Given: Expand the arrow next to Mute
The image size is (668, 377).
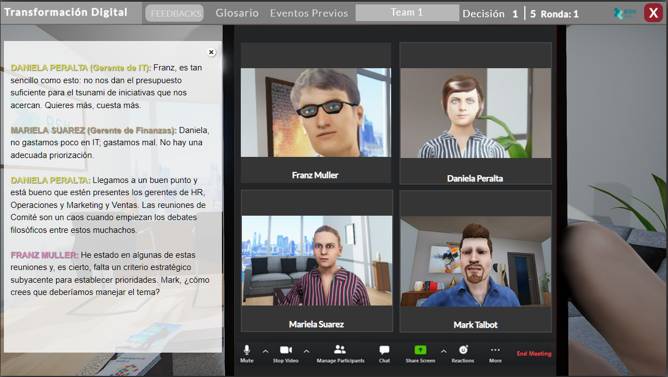Looking at the screenshot, I should (x=265, y=351).
